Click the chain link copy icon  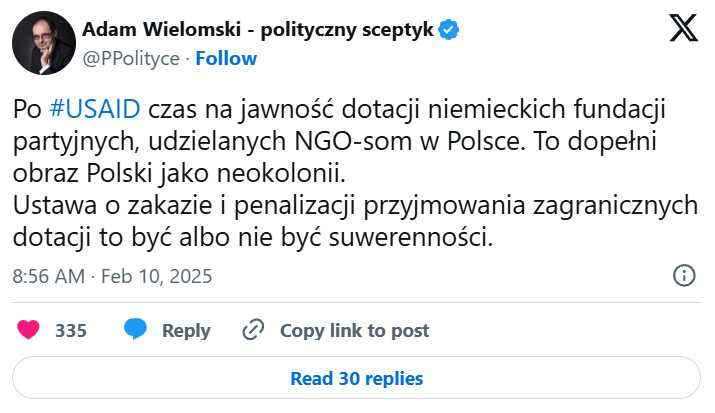pos(253,330)
